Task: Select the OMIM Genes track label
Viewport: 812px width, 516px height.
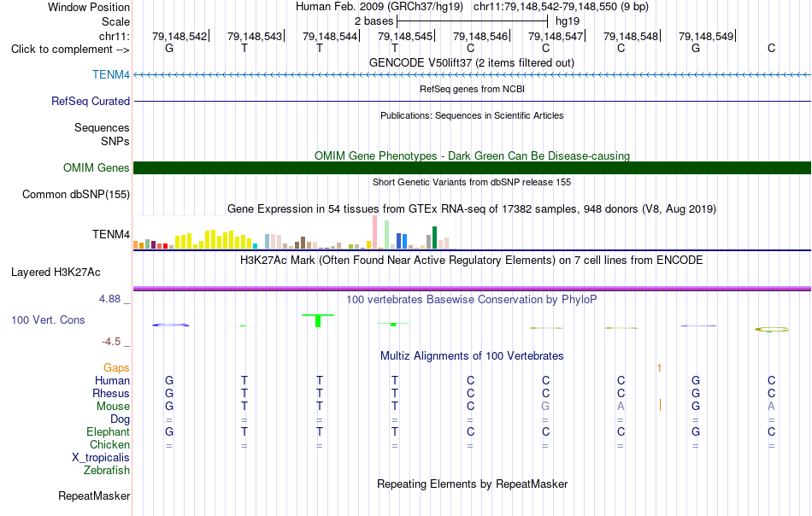Action: coord(96,167)
